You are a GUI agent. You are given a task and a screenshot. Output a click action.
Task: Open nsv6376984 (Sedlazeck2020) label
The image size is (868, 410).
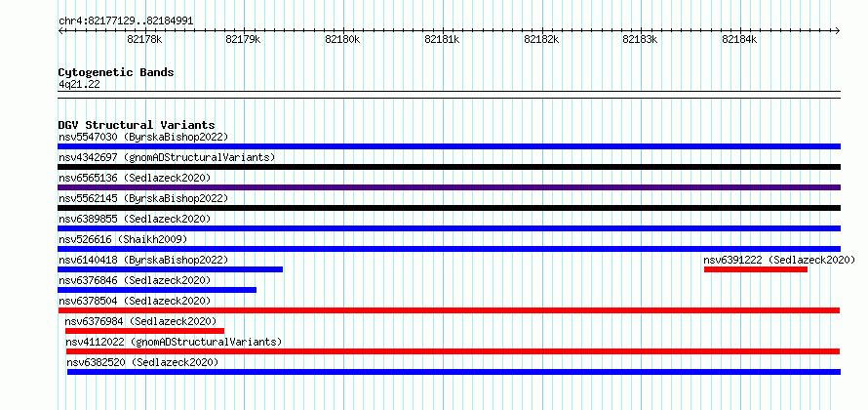pyautogui.click(x=140, y=321)
